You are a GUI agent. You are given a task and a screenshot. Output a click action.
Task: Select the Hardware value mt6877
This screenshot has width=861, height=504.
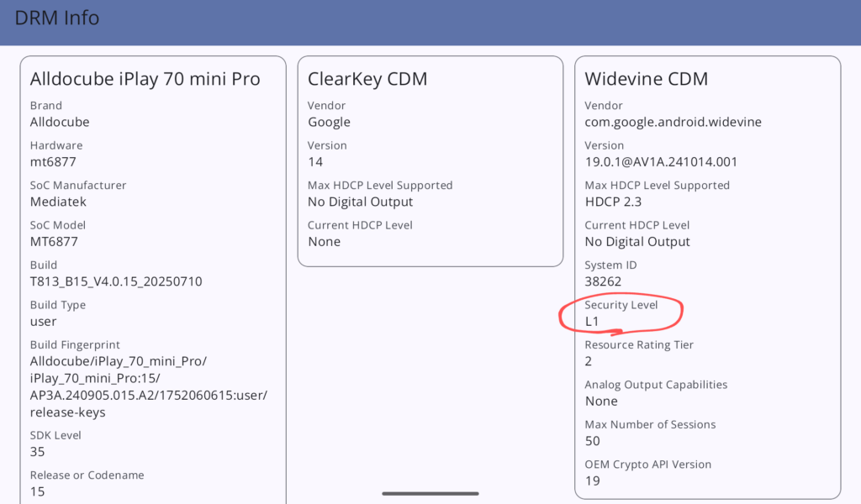pos(53,162)
